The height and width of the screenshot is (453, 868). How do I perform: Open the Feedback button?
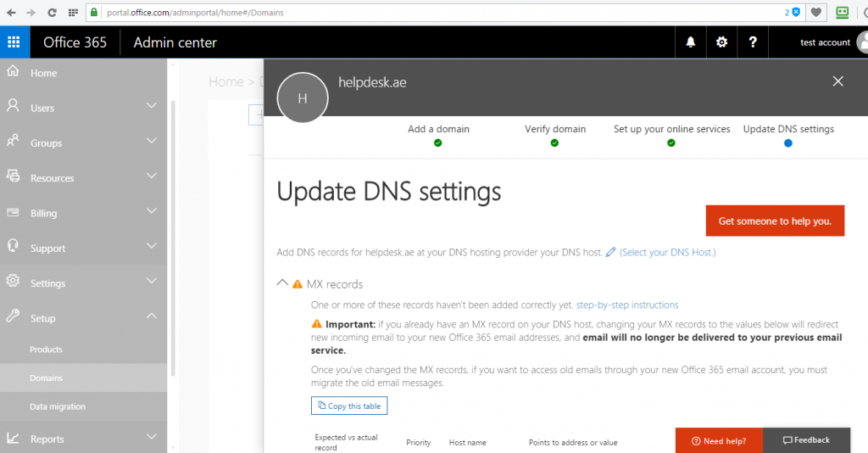807,440
